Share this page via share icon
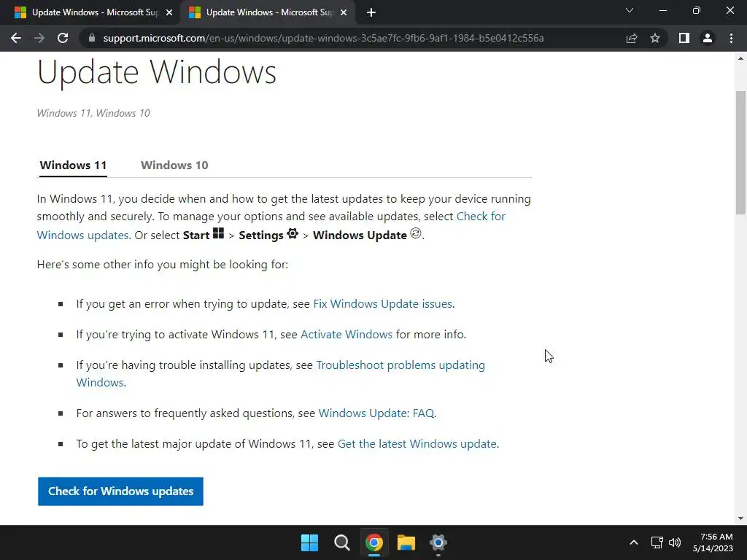This screenshot has width=747, height=560. (632, 38)
